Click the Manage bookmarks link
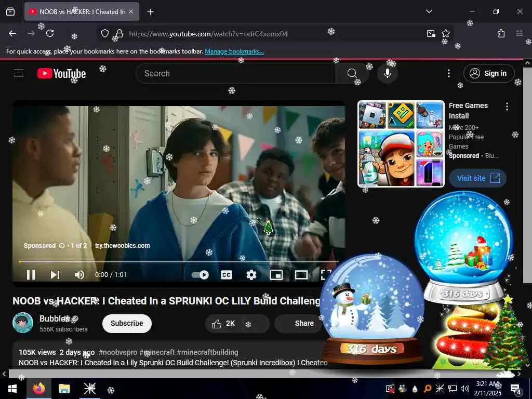This screenshot has height=399, width=532. pos(234,51)
